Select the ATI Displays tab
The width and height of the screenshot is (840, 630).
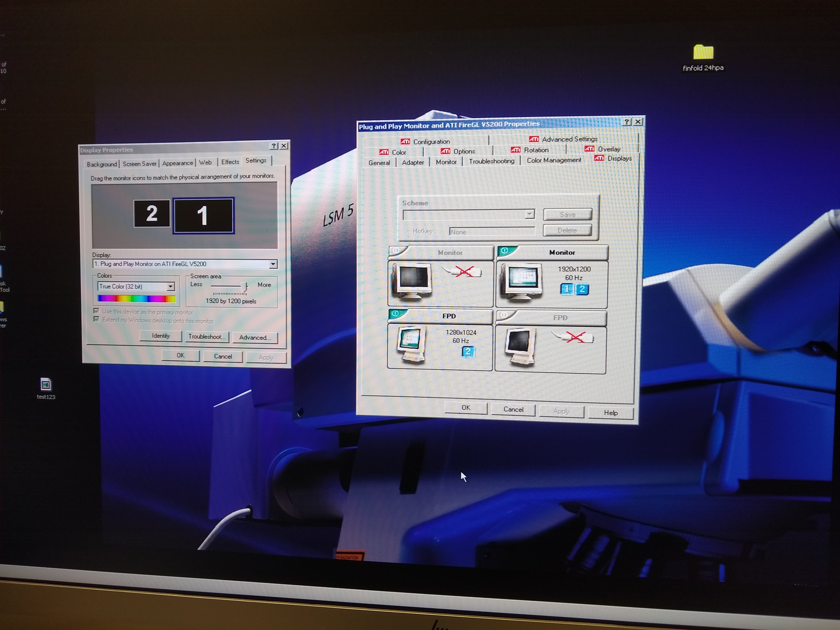613,158
